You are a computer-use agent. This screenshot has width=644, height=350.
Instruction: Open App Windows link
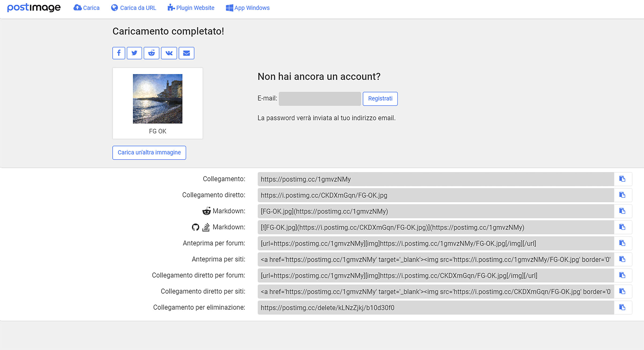tap(248, 8)
